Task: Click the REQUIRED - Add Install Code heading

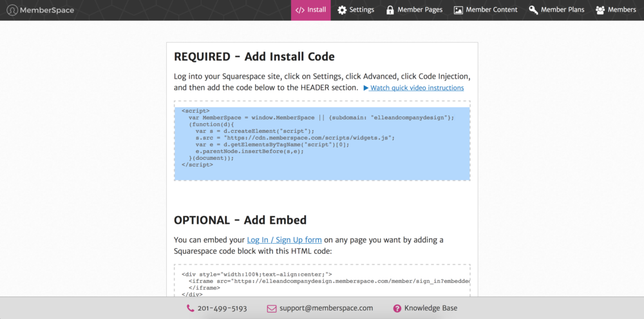Action: coord(254,57)
